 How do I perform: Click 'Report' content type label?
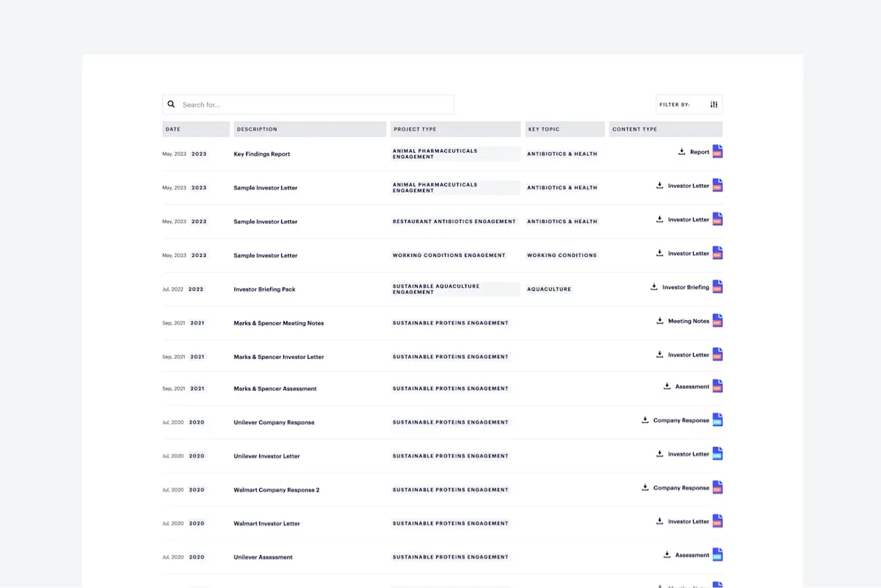[x=700, y=152]
